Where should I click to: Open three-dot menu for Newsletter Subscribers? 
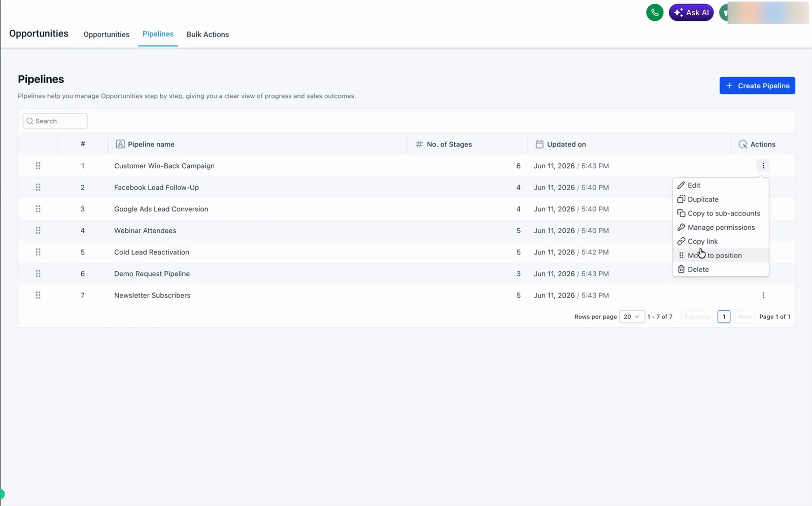[763, 295]
